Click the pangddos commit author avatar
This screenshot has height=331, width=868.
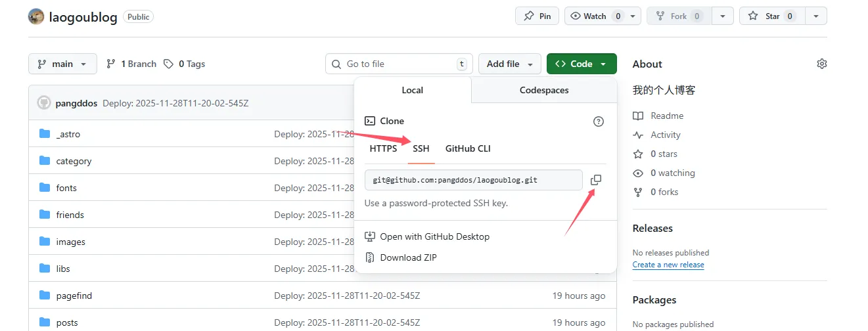(x=44, y=102)
